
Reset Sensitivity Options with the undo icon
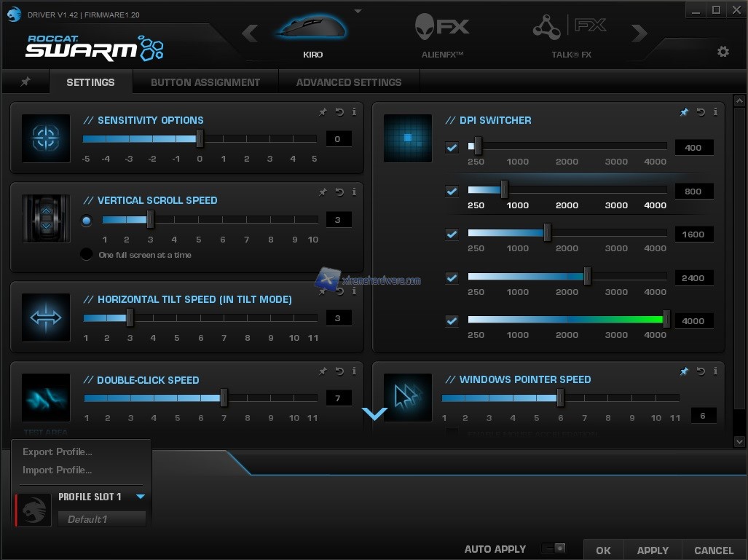(339, 112)
